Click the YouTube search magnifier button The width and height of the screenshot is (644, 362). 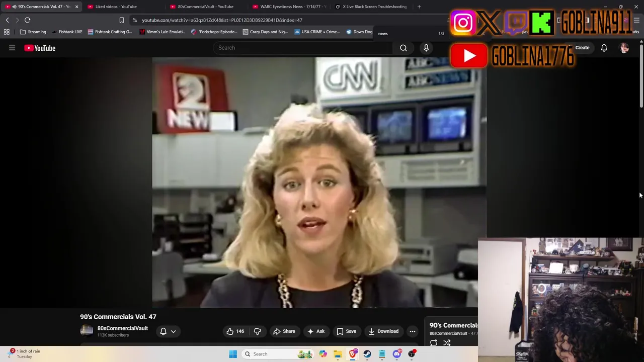tap(404, 48)
